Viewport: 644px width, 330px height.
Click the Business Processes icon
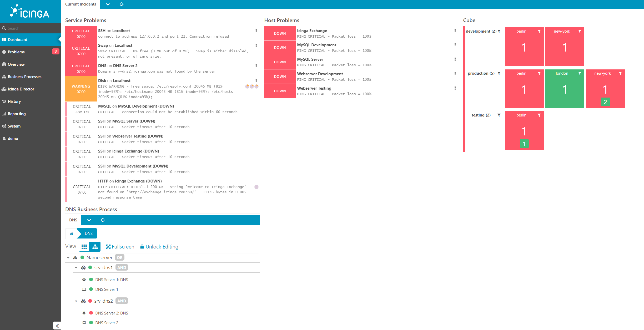(x=4, y=77)
